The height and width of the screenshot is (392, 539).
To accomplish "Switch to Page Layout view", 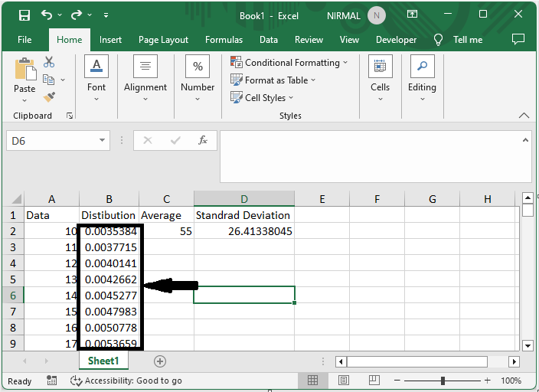I will click(x=344, y=381).
